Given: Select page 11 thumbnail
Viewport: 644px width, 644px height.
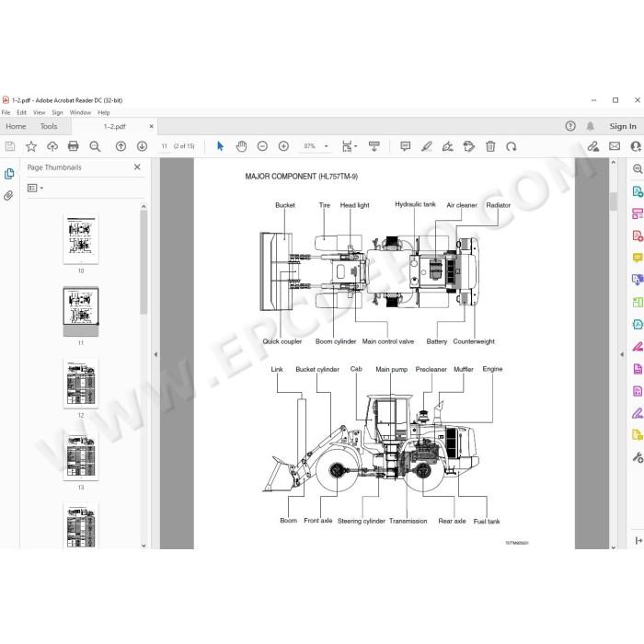Looking at the screenshot, I should (81, 311).
